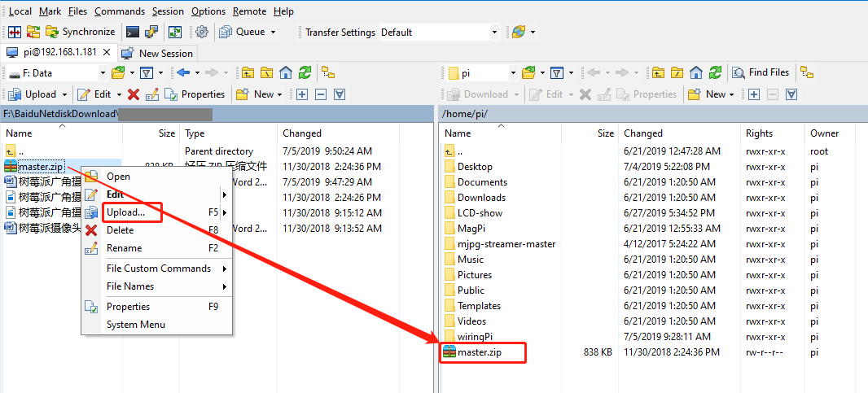Click local unselect files minus icon

tap(321, 94)
